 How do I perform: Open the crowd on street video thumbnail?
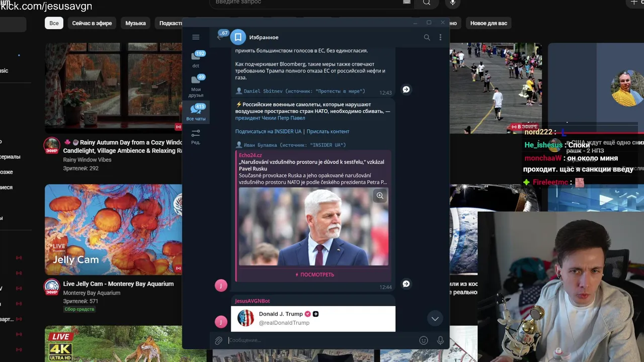point(496,88)
